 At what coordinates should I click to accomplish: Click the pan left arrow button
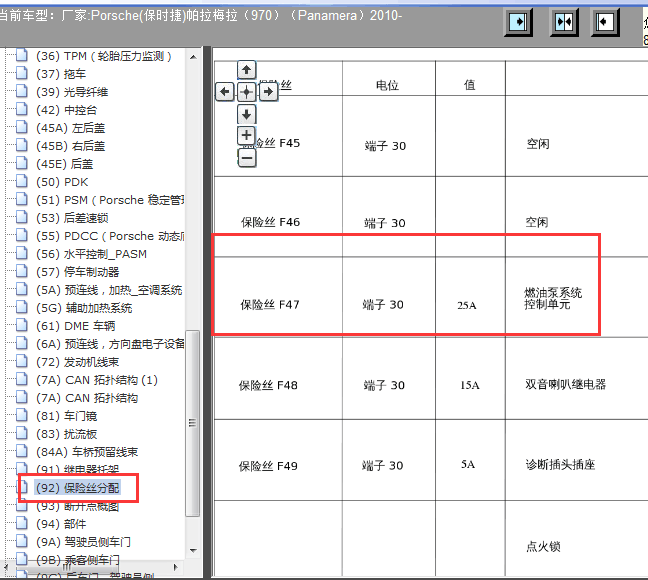(225, 91)
